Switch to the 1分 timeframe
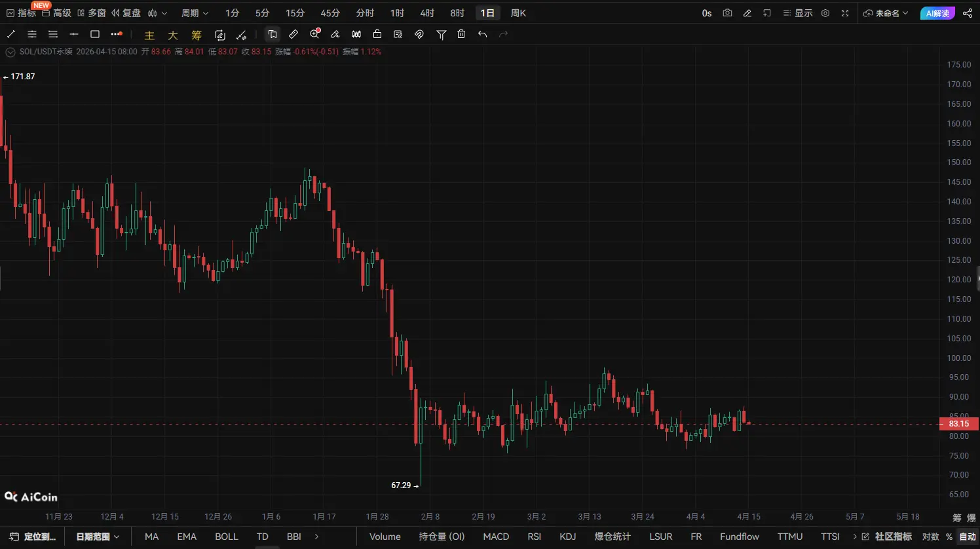The height and width of the screenshot is (549, 980). point(233,13)
